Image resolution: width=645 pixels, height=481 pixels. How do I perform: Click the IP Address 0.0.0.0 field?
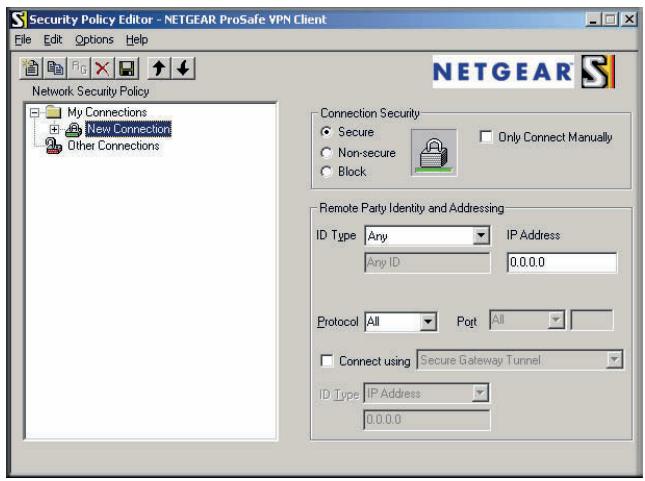point(562,262)
